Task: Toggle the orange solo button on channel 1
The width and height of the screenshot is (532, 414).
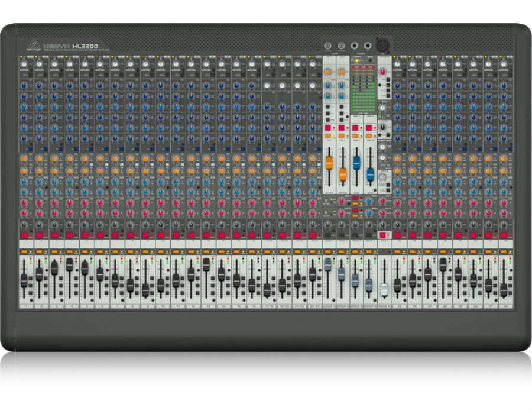Action: coord(24,251)
